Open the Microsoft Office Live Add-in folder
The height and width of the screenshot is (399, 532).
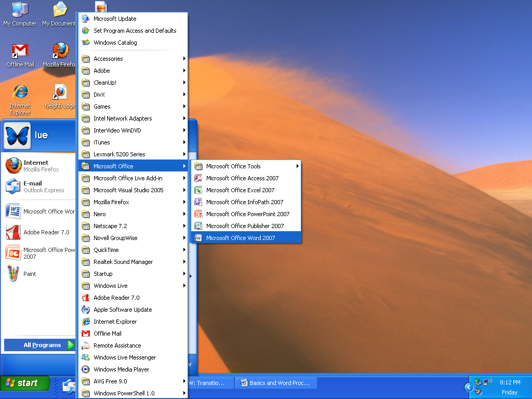coord(133,178)
